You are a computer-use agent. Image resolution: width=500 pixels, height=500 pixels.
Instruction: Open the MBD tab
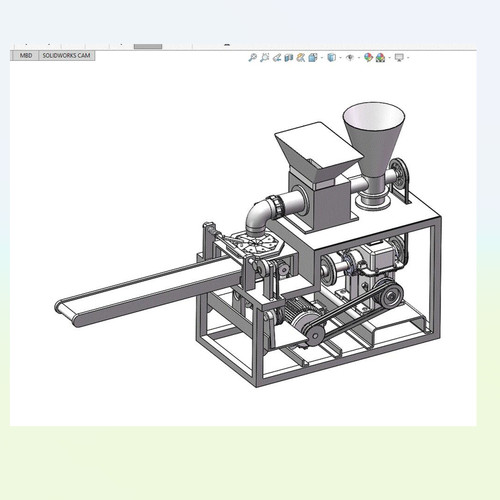tap(26, 56)
